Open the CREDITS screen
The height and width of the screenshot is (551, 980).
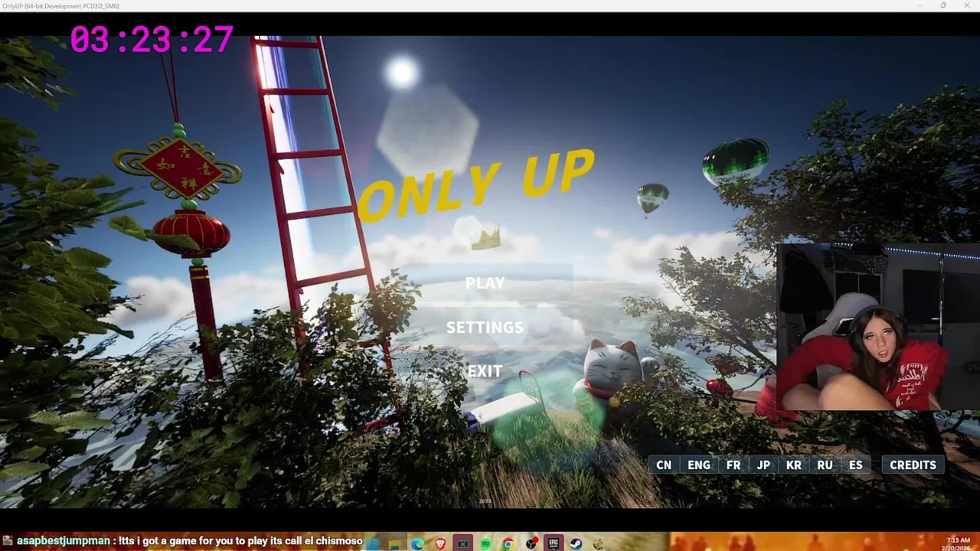coord(913,465)
